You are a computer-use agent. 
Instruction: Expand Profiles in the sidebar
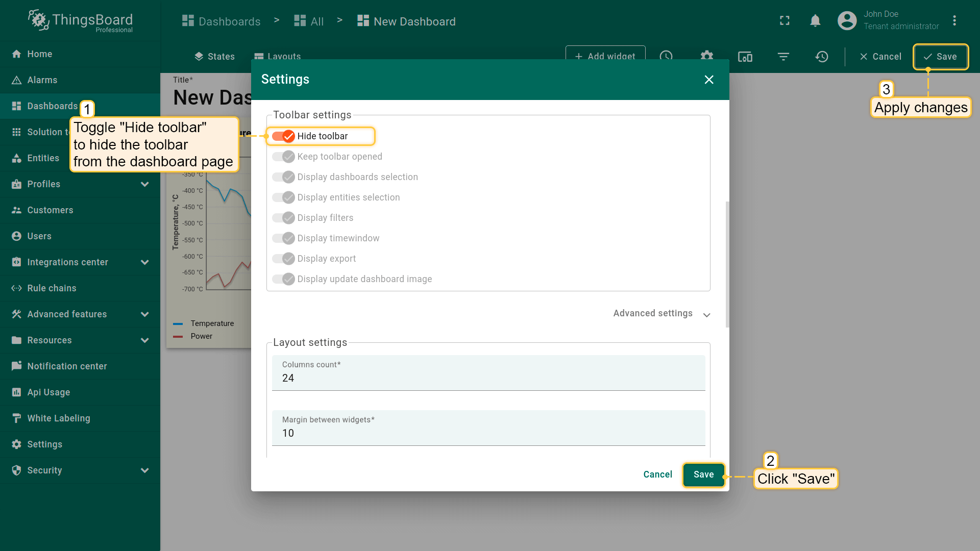coord(144,184)
